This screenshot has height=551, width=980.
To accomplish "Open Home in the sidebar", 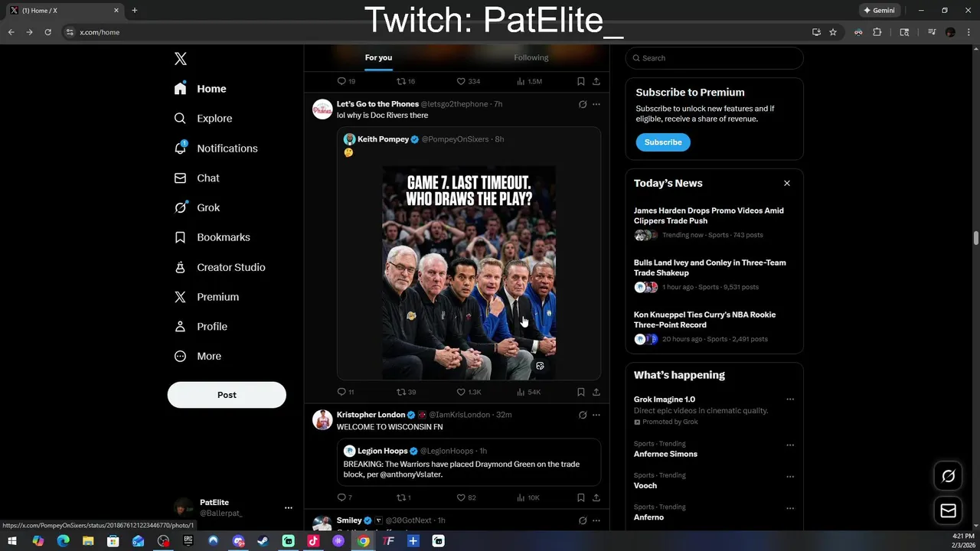I will (201, 89).
